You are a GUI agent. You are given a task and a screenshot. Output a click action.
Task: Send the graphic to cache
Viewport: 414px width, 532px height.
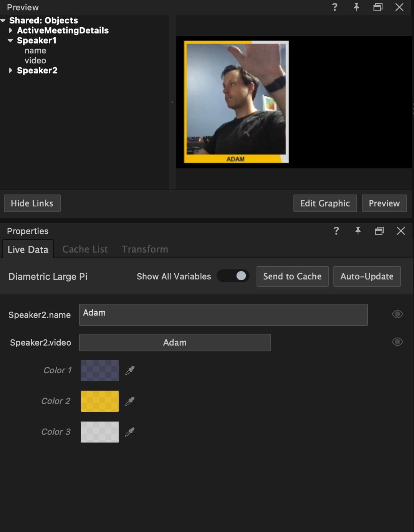[292, 276]
